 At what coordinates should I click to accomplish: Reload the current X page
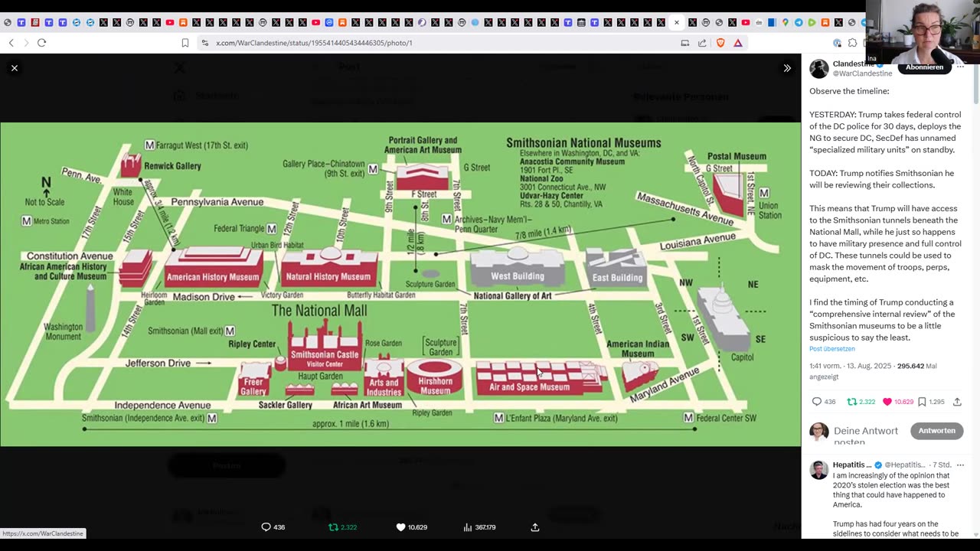tap(41, 43)
